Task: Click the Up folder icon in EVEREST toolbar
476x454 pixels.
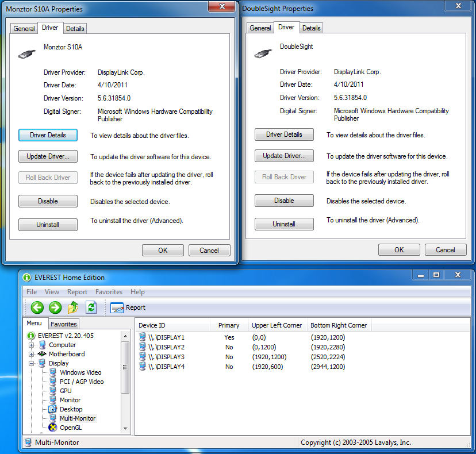Action: pyautogui.click(x=73, y=307)
